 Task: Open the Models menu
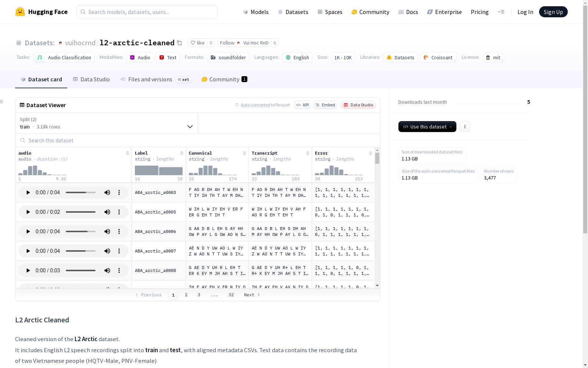256,12
